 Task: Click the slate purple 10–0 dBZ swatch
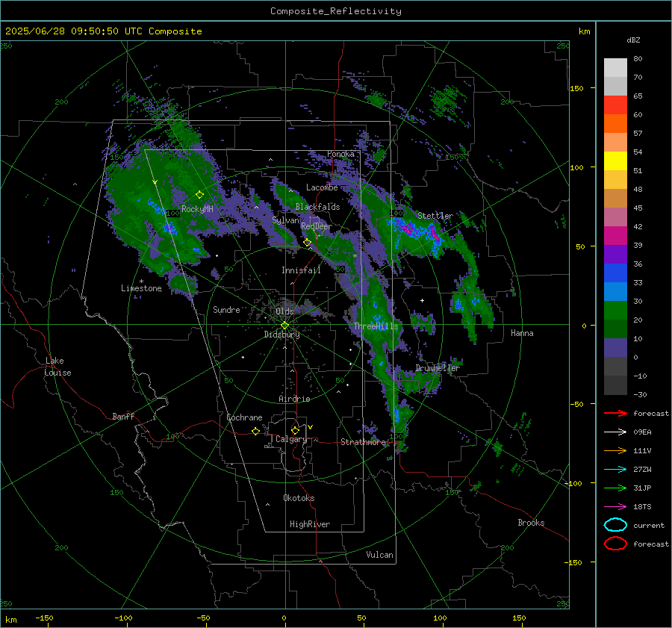click(x=615, y=348)
